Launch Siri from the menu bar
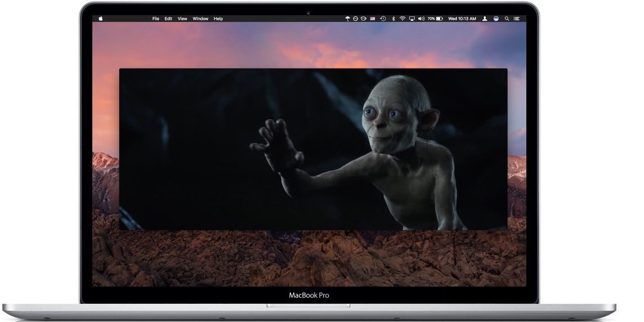Image resolution: width=644 pixels, height=322 pixels. [496, 19]
